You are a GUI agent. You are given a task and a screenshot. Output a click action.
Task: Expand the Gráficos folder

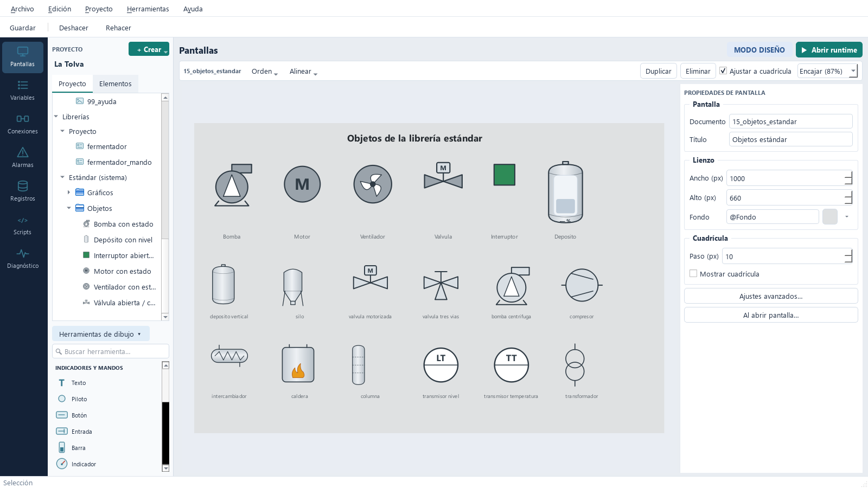click(69, 192)
